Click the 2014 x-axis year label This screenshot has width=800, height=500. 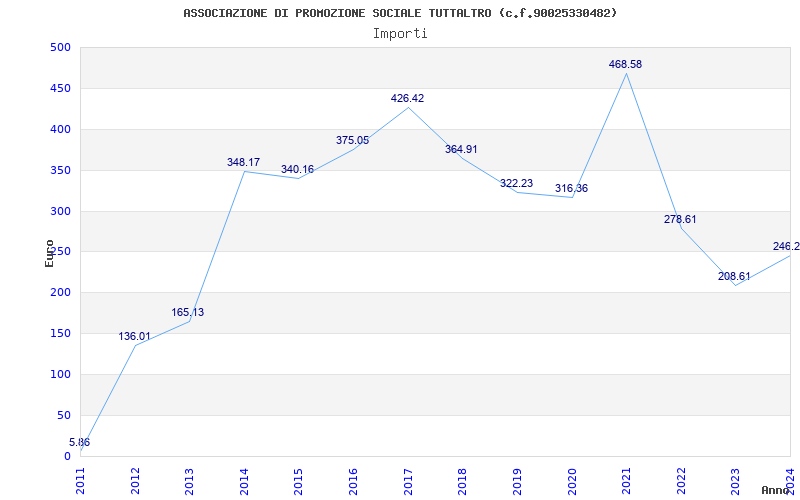[x=244, y=482]
